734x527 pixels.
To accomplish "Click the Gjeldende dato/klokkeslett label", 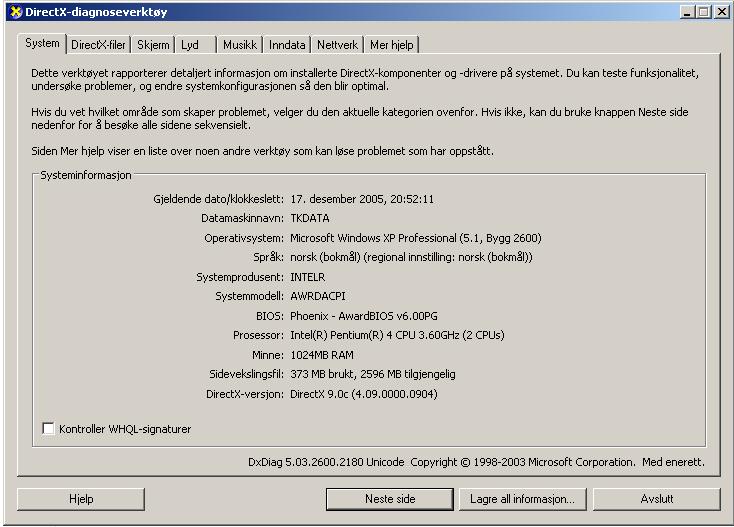I will pyautogui.click(x=219, y=199).
